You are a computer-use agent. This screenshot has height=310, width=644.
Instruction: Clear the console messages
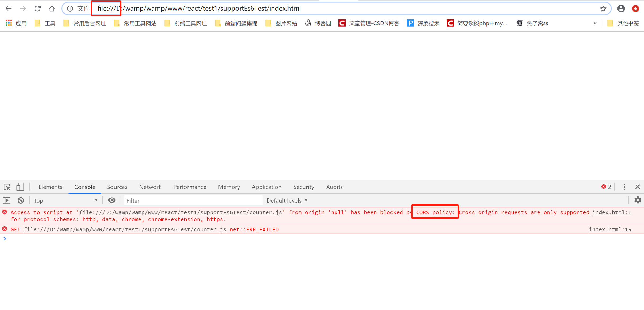coord(20,200)
